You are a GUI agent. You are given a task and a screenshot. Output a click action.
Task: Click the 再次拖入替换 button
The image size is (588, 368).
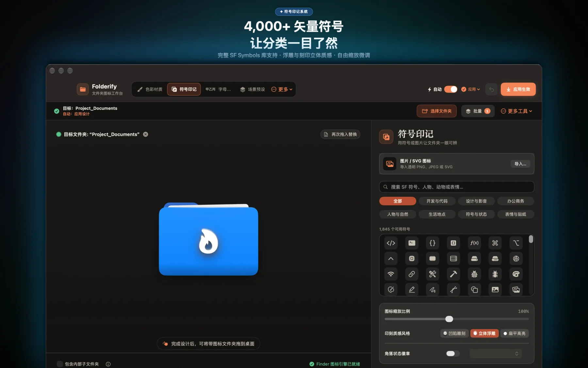point(340,134)
